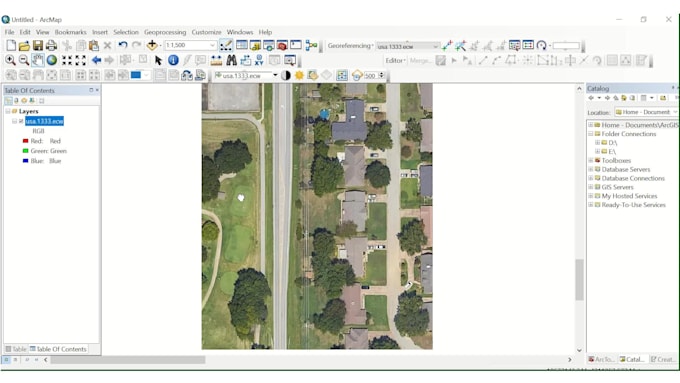
Task: Open the Georeferencing menu dropdown
Action: pos(350,46)
